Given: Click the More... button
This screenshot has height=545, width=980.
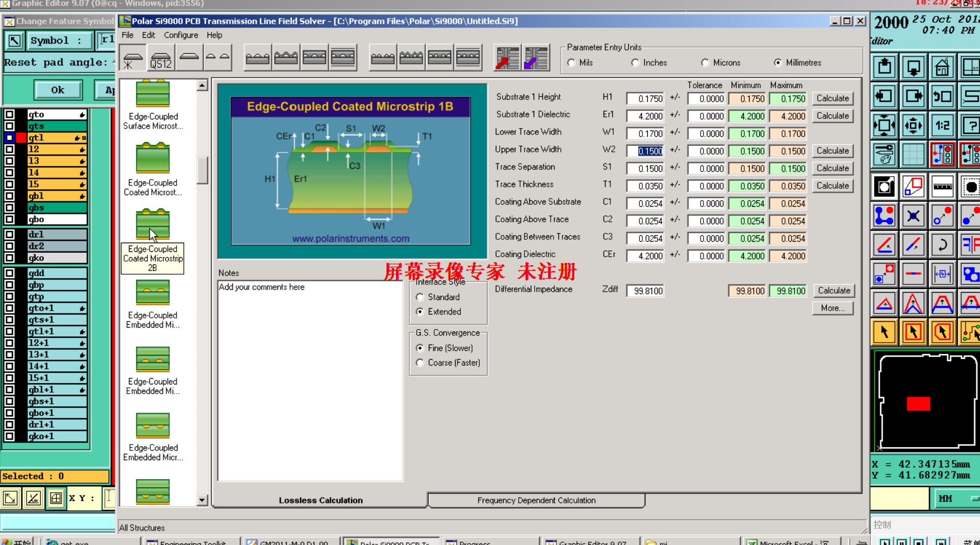Looking at the screenshot, I should [833, 308].
